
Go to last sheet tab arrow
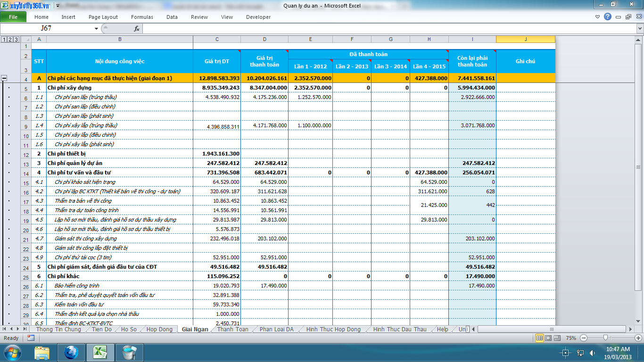pyautogui.click(x=26, y=329)
